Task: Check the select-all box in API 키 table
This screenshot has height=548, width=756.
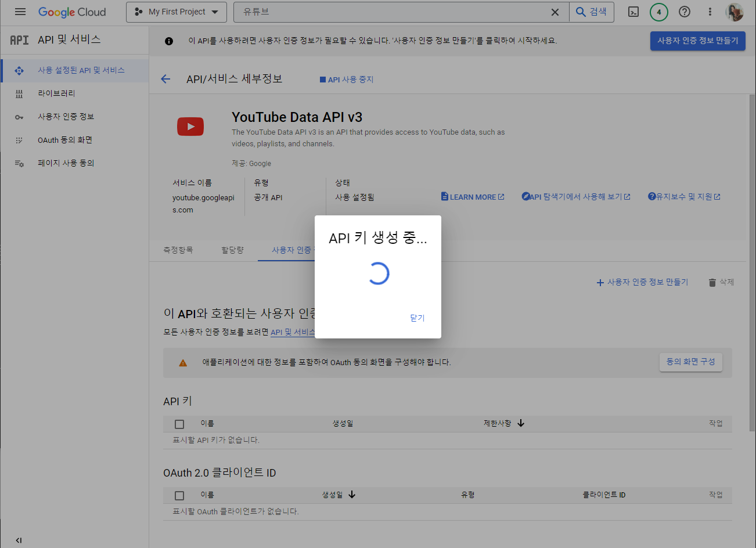Action: pos(179,424)
